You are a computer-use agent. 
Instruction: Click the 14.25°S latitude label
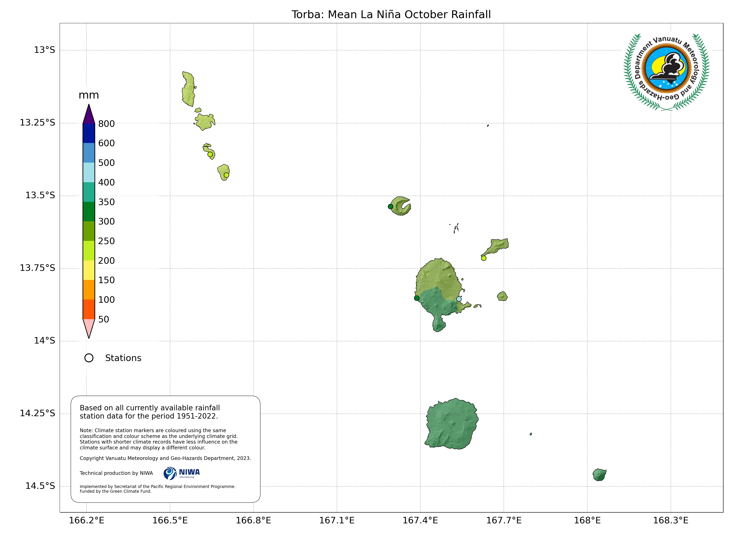38,413
